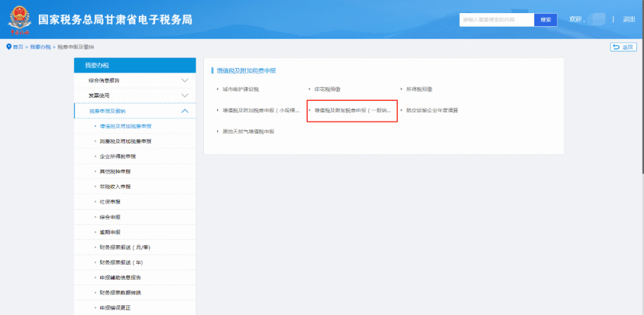644x315 pixels.
Task: Open 申报辅助信息报告 sidebar item
Action: point(120,277)
